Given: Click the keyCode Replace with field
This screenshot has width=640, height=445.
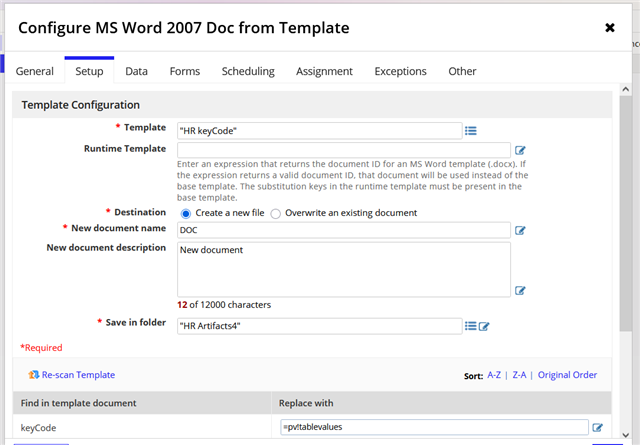Looking at the screenshot, I should pyautogui.click(x=434, y=427).
